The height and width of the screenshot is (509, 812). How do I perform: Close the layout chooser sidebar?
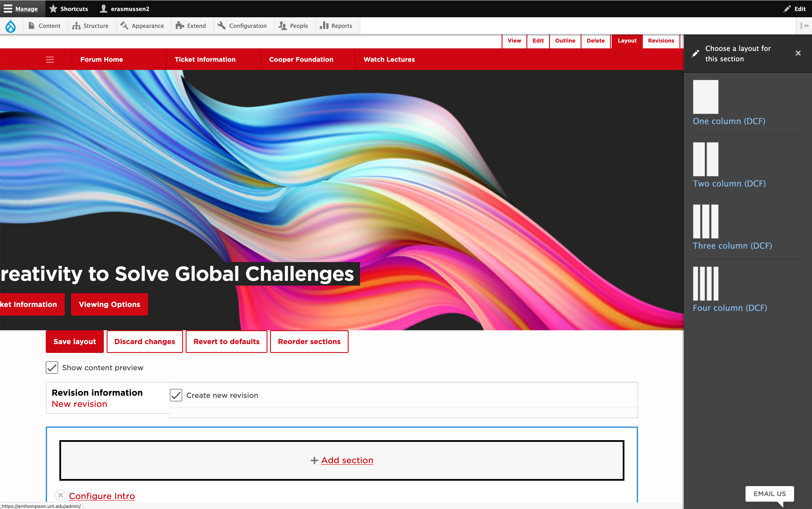coord(798,53)
